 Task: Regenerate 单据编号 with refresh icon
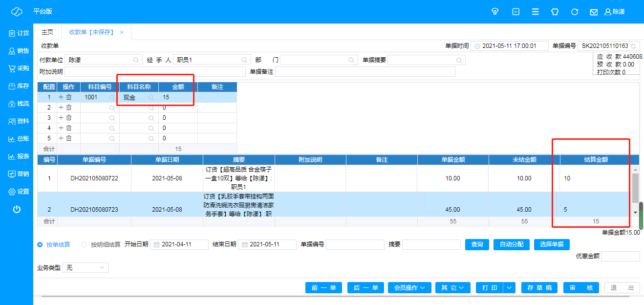click(634, 46)
